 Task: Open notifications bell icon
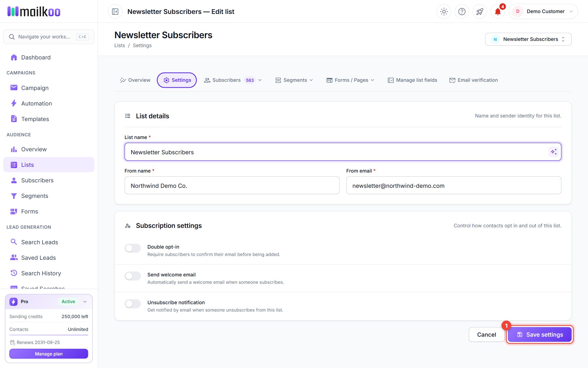tap(498, 11)
